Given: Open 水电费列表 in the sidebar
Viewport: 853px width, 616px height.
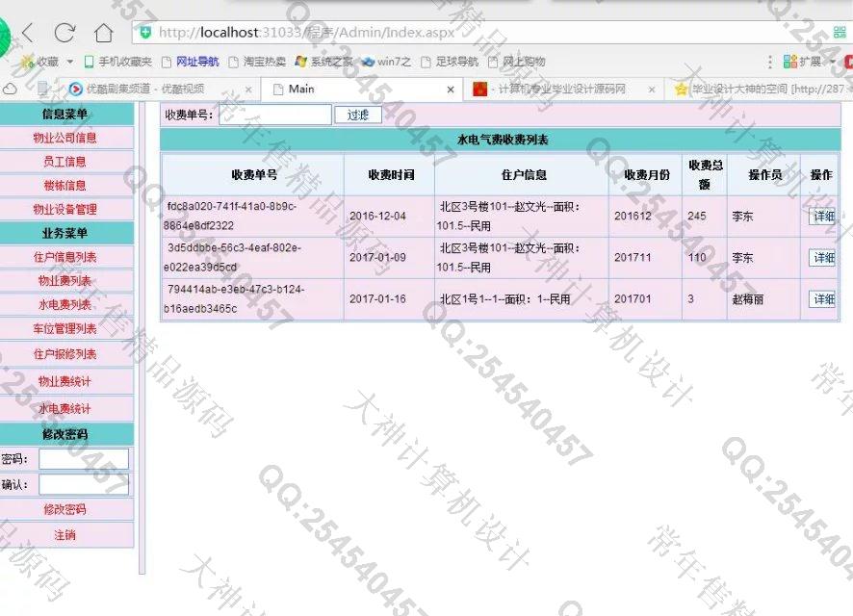Looking at the screenshot, I should 65,305.
